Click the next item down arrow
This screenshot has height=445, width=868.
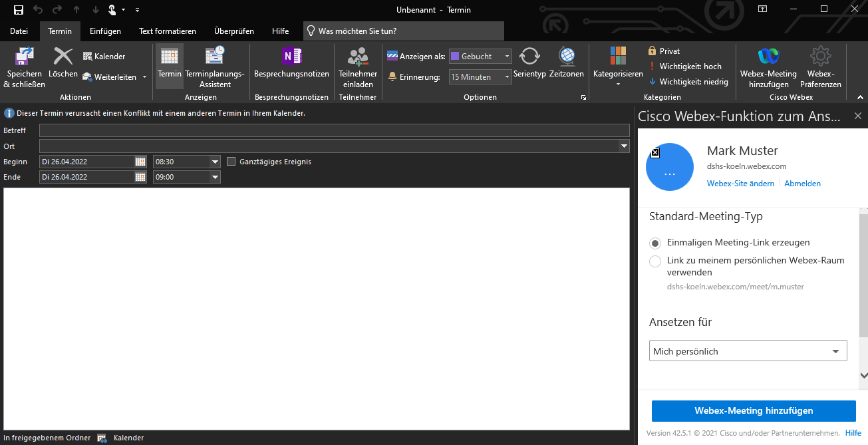pyautogui.click(x=96, y=9)
